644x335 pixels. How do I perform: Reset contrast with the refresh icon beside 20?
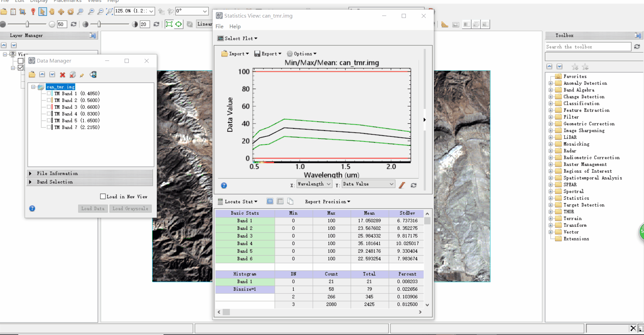click(x=156, y=24)
